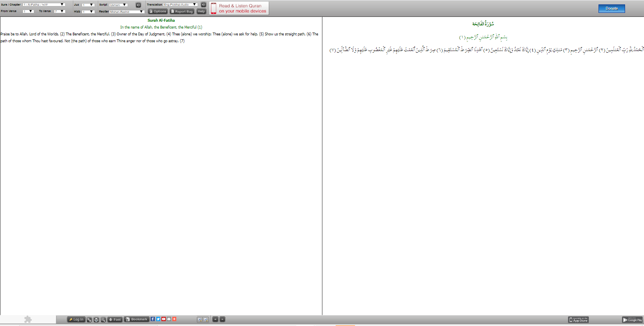Click the orange plus share icon
The image size is (644, 326).
(174, 319)
